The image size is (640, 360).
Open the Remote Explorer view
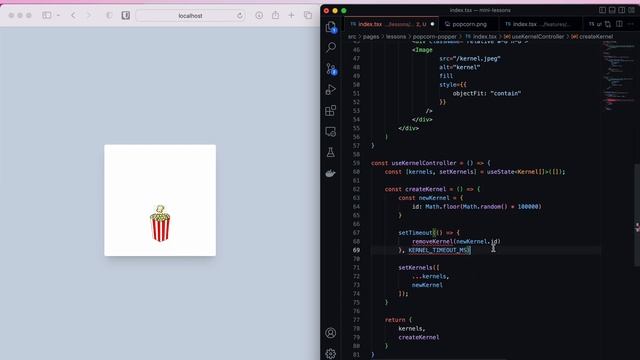(331, 131)
